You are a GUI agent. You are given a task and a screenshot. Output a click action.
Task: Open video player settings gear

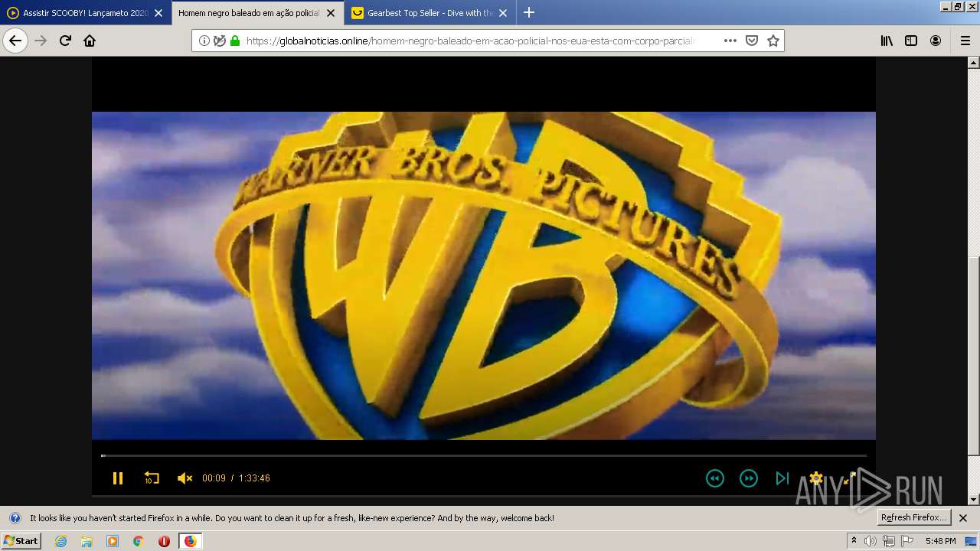click(816, 478)
